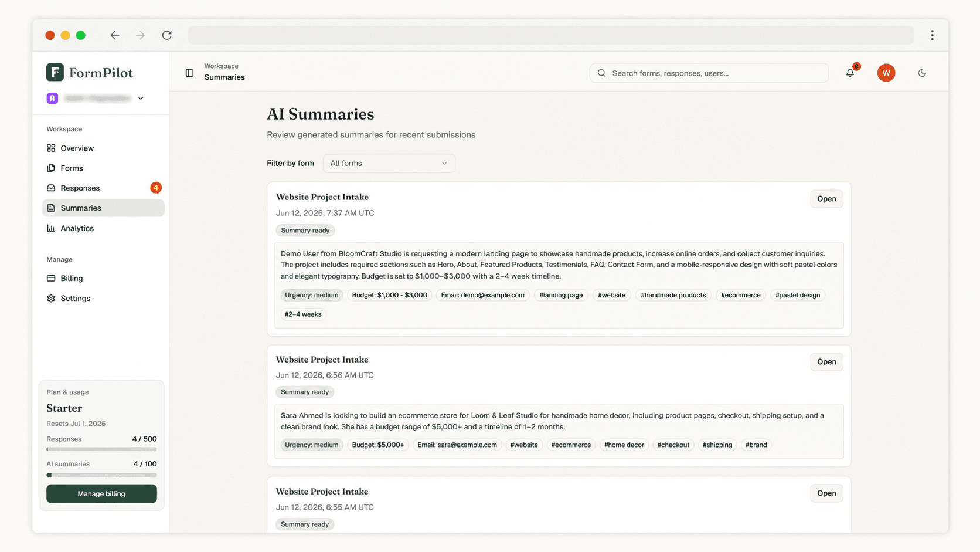This screenshot has width=980, height=552.
Task: Go to Settings in sidebar
Action: (x=103, y=298)
